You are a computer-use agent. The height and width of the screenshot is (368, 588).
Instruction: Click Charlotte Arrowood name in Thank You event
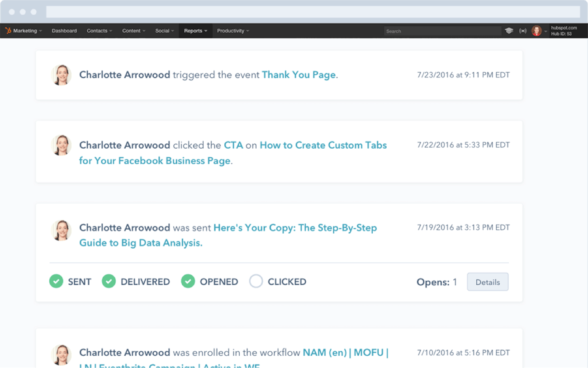(x=125, y=75)
